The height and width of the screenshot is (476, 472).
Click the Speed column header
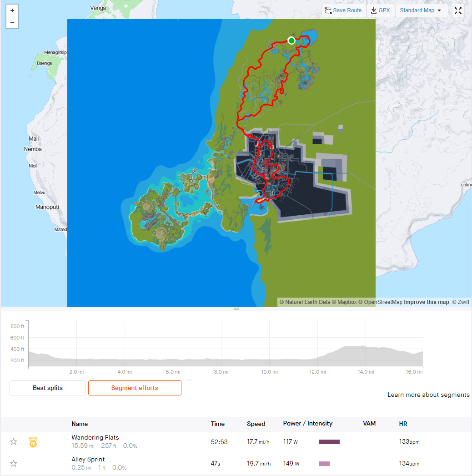256,424
